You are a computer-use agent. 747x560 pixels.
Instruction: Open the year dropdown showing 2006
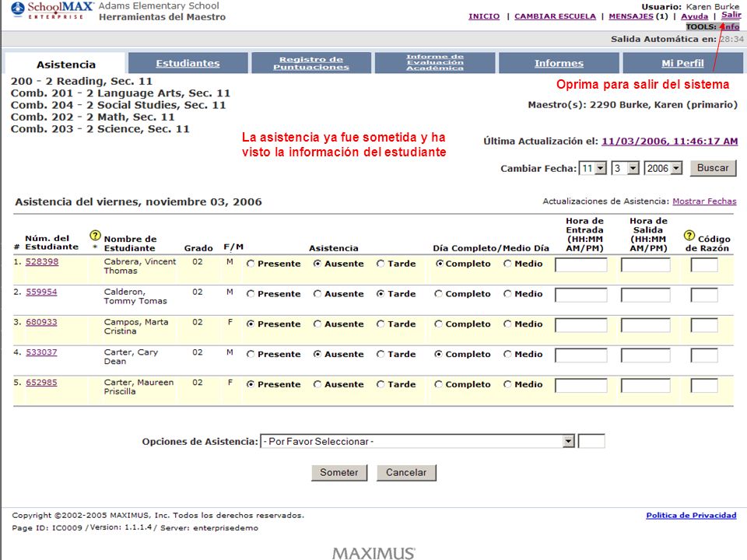click(663, 168)
